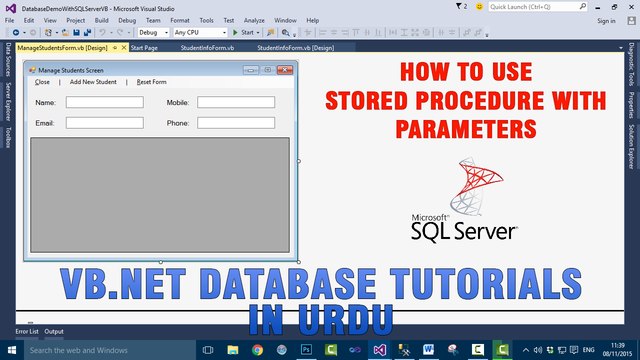The height and width of the screenshot is (360, 640).
Task: Switch to the StudentInfoForm.vb [Design] tab
Action: pos(296,48)
